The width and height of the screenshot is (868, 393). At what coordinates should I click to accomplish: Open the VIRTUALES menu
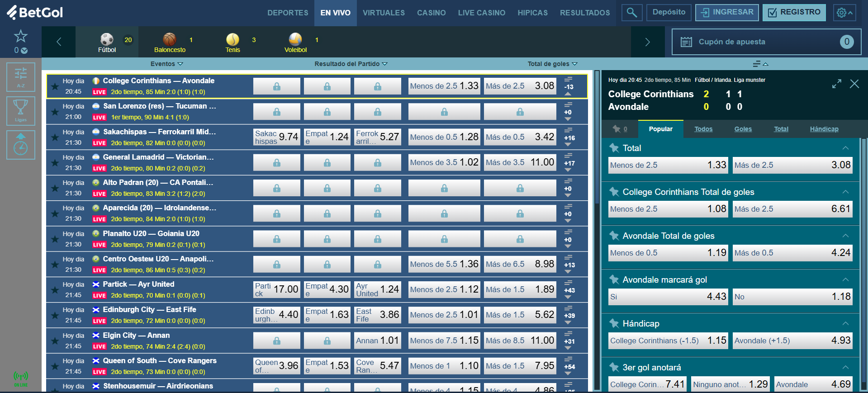(384, 13)
